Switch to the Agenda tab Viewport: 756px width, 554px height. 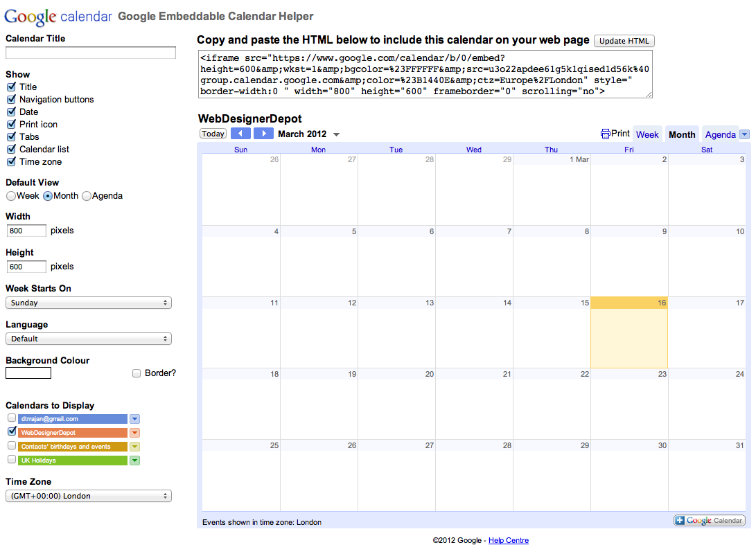[x=720, y=134]
